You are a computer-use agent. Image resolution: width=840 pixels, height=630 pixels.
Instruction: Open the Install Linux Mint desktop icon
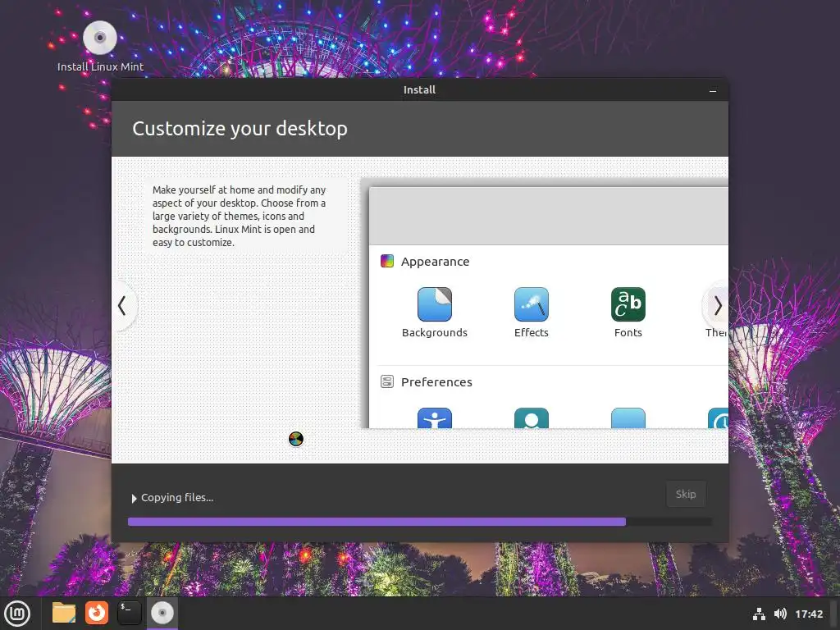tap(100, 47)
